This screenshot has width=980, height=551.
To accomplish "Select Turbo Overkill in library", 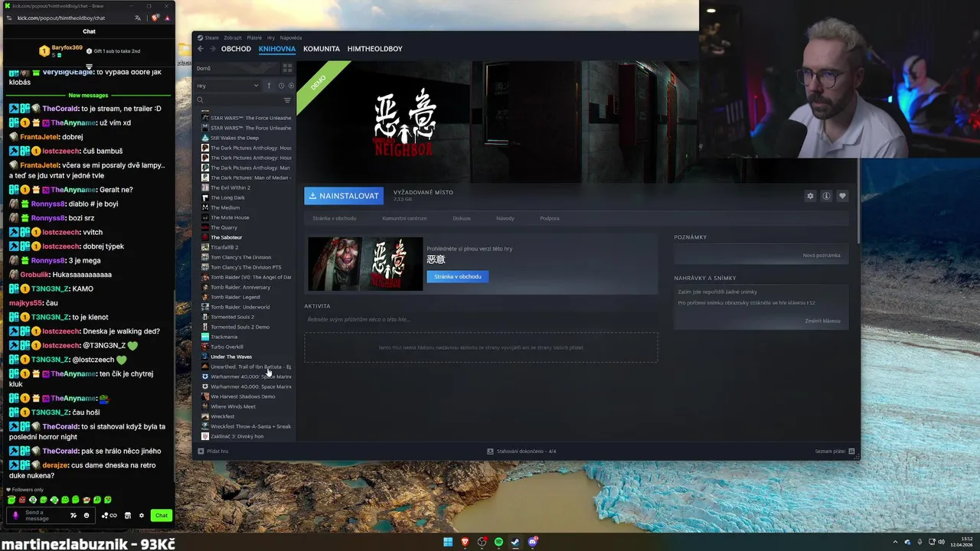I will coord(227,347).
